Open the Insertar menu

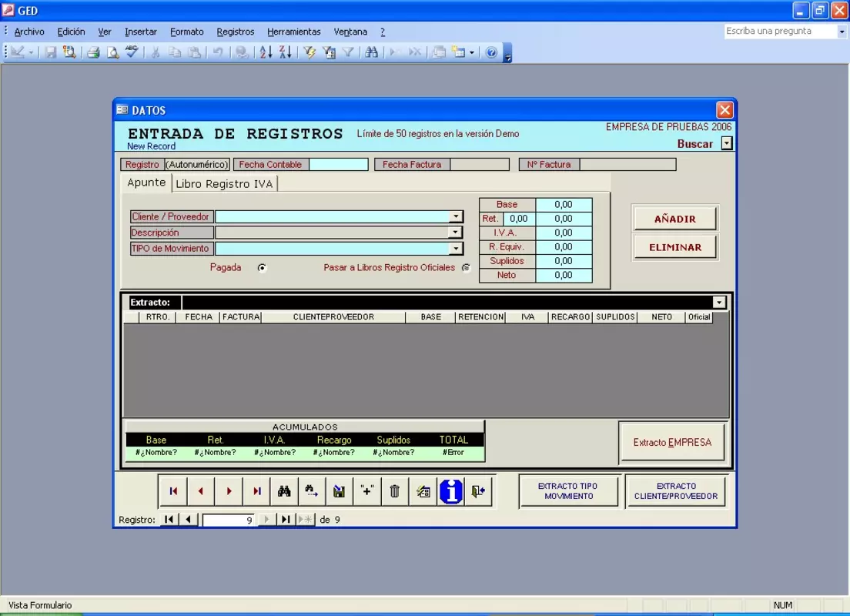tap(140, 32)
